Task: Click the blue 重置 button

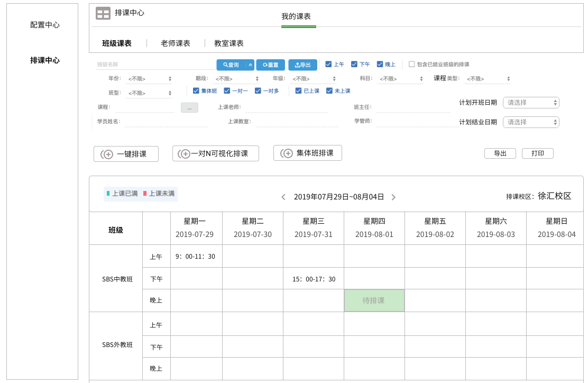Action: [x=270, y=65]
